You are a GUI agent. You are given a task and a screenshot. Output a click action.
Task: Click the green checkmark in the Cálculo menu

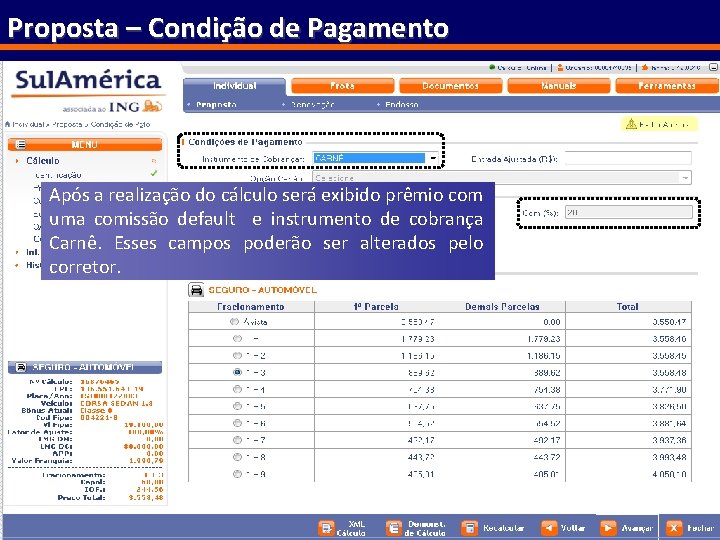click(x=153, y=173)
